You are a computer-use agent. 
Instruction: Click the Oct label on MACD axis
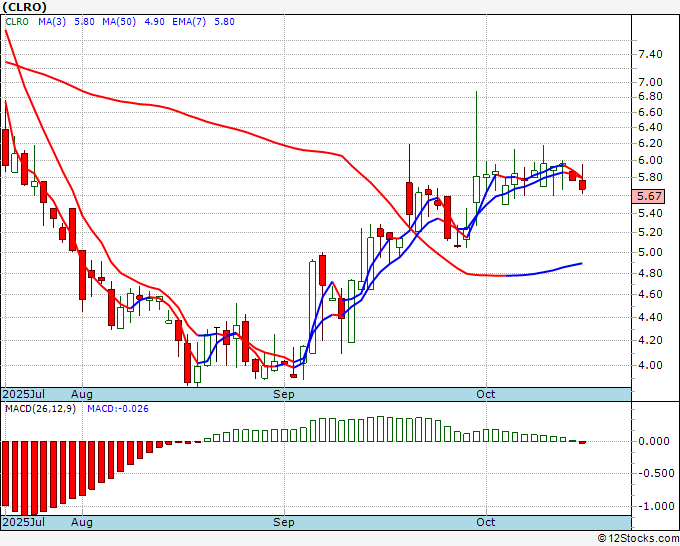pyautogui.click(x=485, y=522)
